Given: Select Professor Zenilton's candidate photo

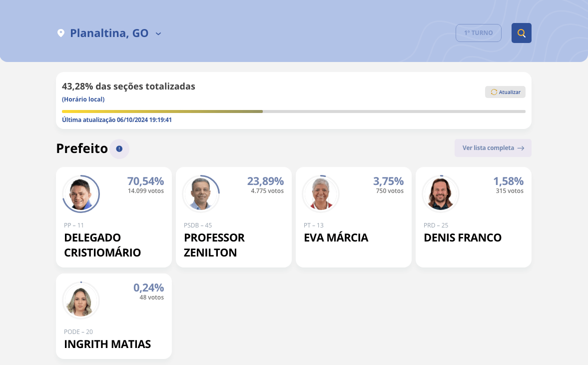Looking at the screenshot, I should [201, 194].
